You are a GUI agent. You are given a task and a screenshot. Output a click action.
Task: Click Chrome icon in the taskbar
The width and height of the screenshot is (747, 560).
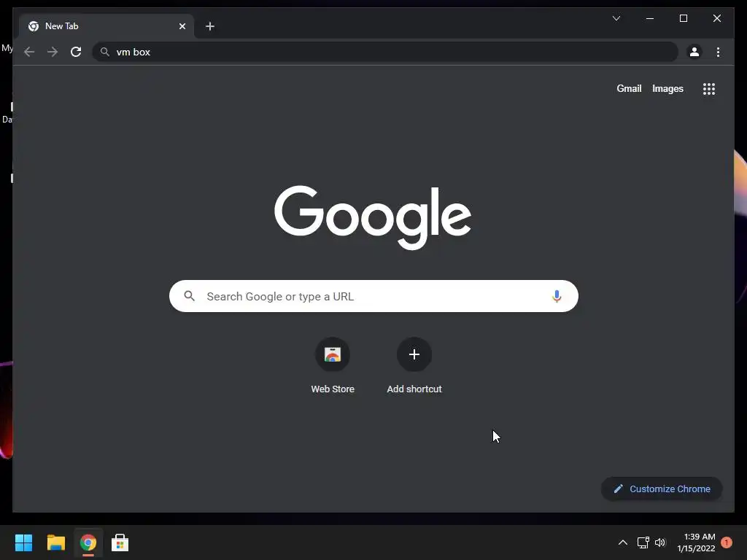(x=88, y=542)
